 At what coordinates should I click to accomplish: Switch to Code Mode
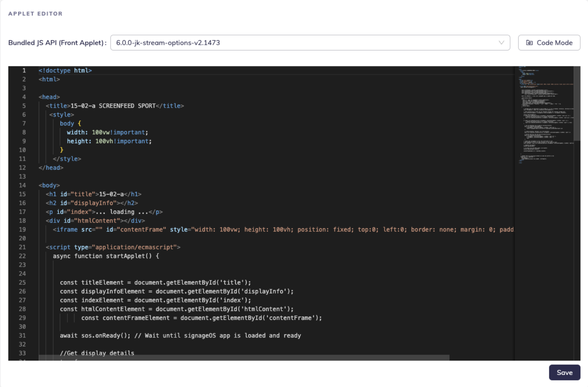click(549, 43)
